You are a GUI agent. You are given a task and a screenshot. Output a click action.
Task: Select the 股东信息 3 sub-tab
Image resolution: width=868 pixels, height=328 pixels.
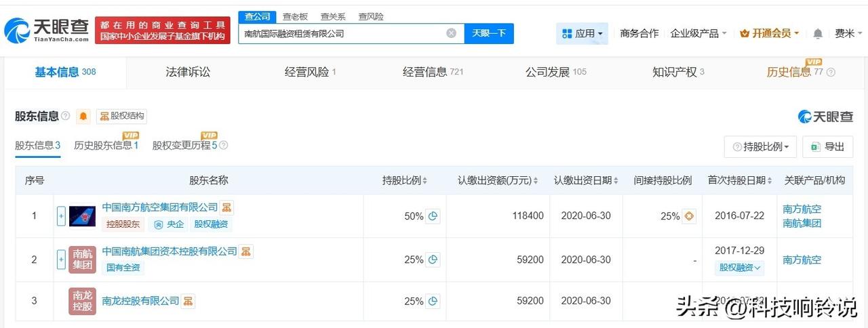coord(38,146)
